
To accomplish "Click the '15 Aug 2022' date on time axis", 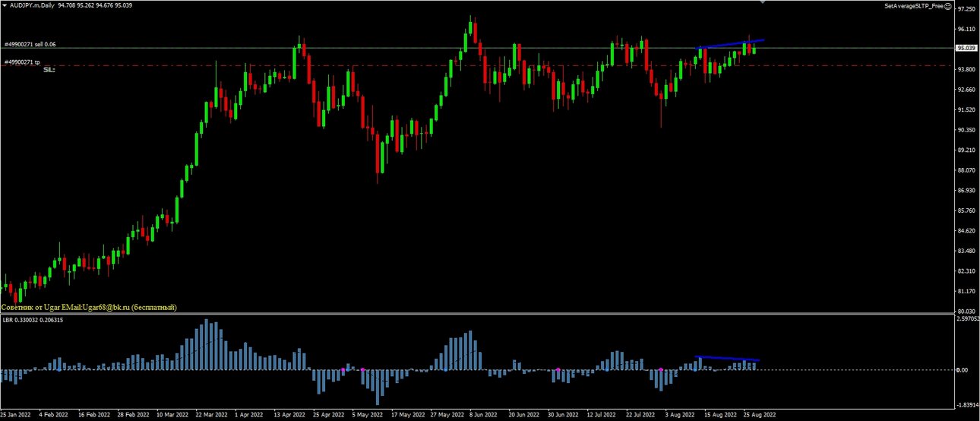I will 721,416.
